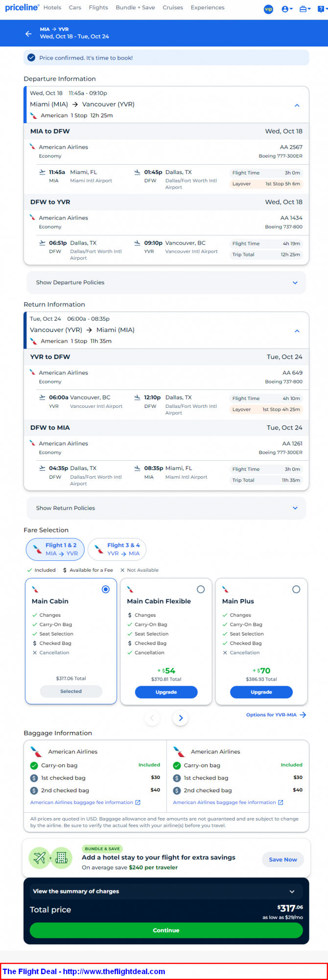This screenshot has height=980, width=328.
Task: Click Save Now for hotel bundle
Action: [x=283, y=859]
